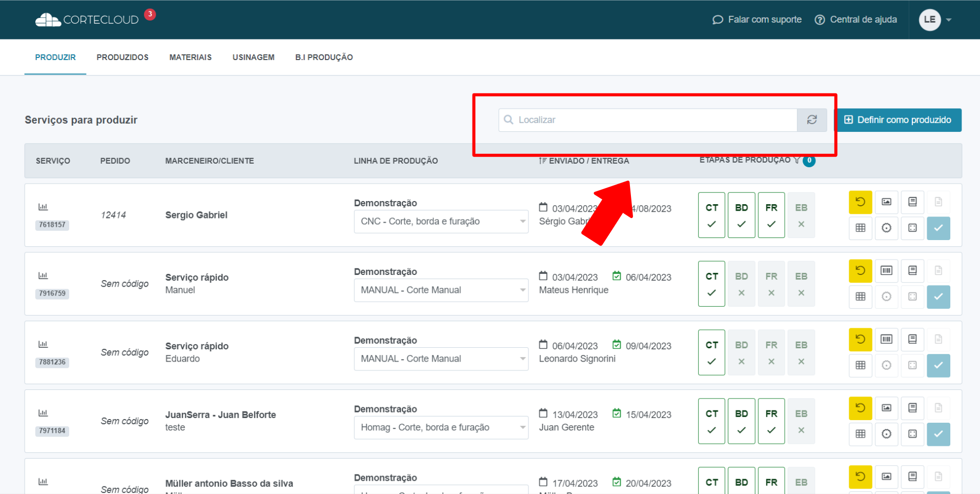Open image icon in Sergio Gabriel row
The width and height of the screenshot is (980, 494).
coord(886,202)
